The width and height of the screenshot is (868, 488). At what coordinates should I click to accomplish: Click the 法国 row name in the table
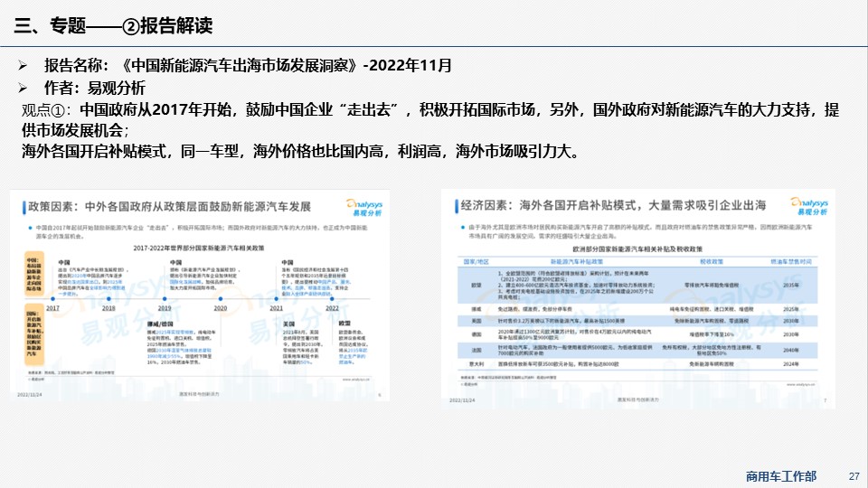coord(476,351)
